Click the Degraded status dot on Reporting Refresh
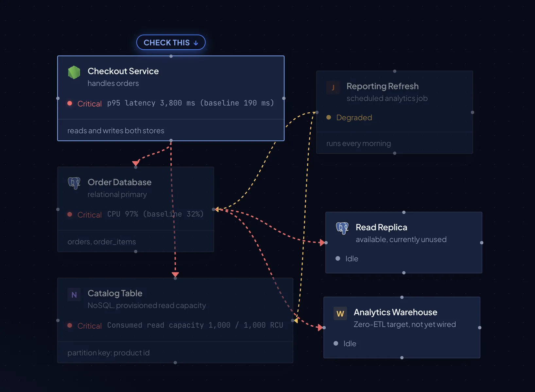This screenshot has width=535, height=392. 329,117
